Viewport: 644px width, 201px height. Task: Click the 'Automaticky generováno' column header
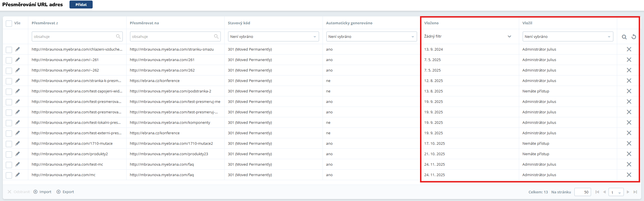coord(349,23)
